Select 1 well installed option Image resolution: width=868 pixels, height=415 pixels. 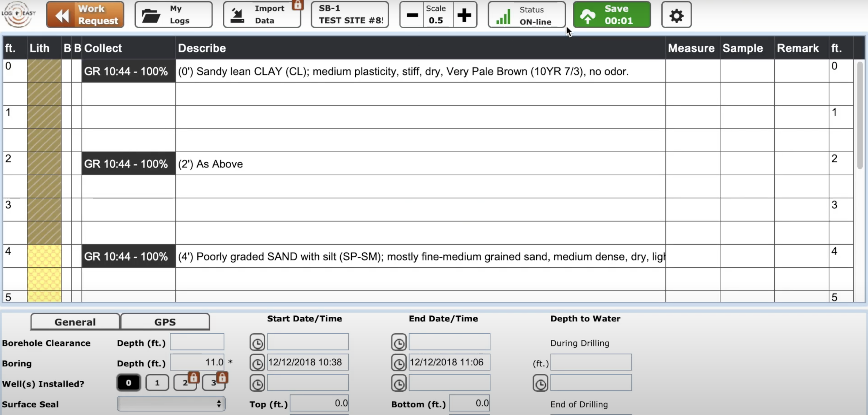click(x=157, y=383)
